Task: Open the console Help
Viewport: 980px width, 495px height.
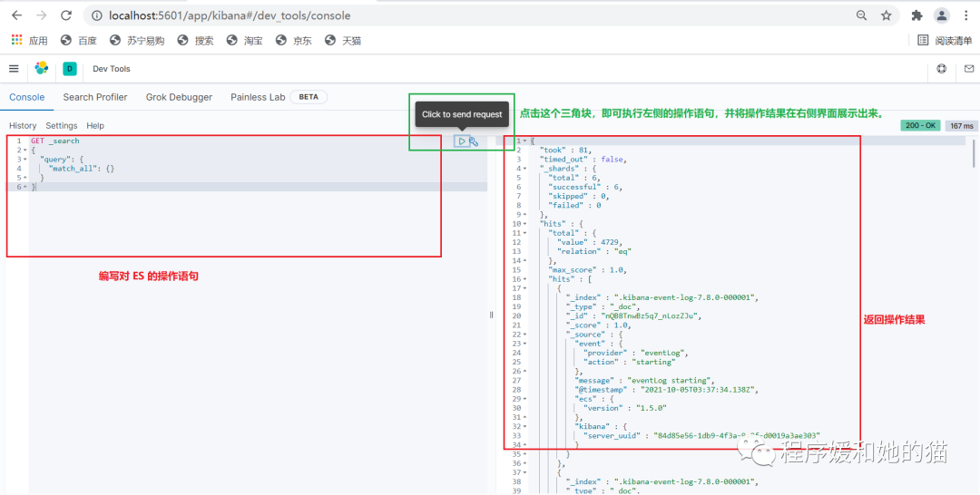Action: tap(95, 125)
